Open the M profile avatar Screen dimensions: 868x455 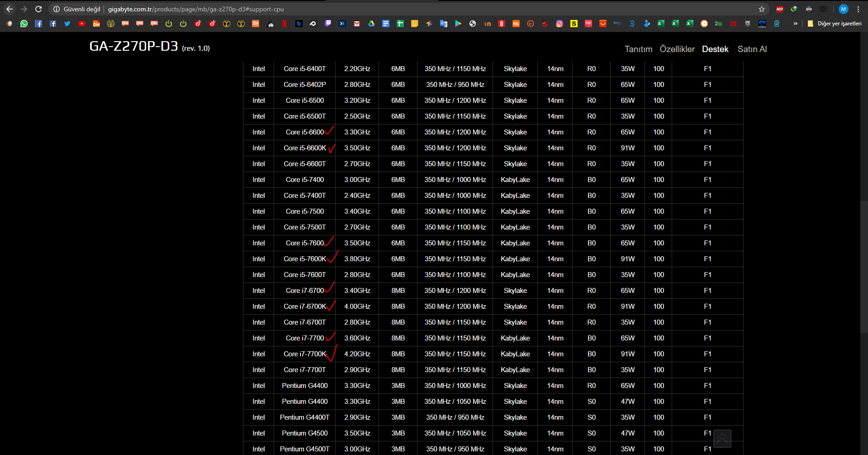844,9
